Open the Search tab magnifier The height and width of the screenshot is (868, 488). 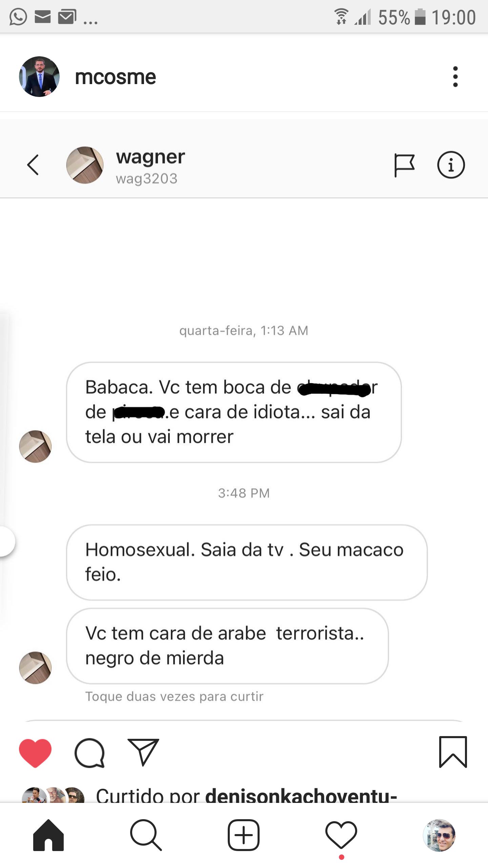146,835
